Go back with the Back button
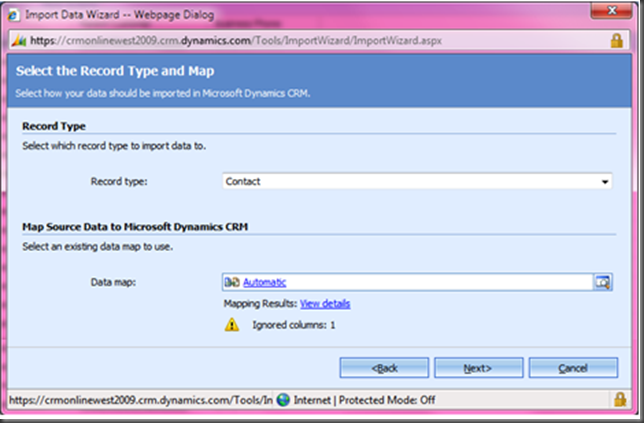Viewport: 644px width, 423px height. coord(384,368)
